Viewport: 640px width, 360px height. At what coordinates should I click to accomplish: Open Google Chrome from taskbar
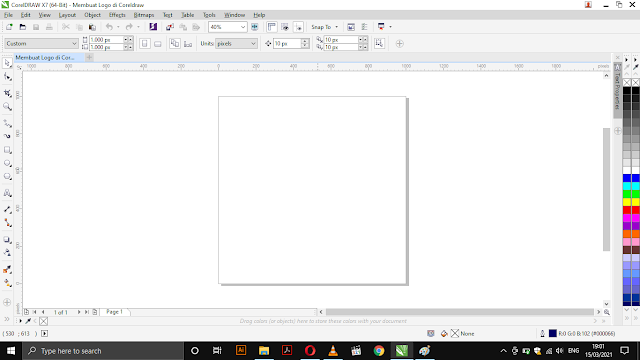379,351
